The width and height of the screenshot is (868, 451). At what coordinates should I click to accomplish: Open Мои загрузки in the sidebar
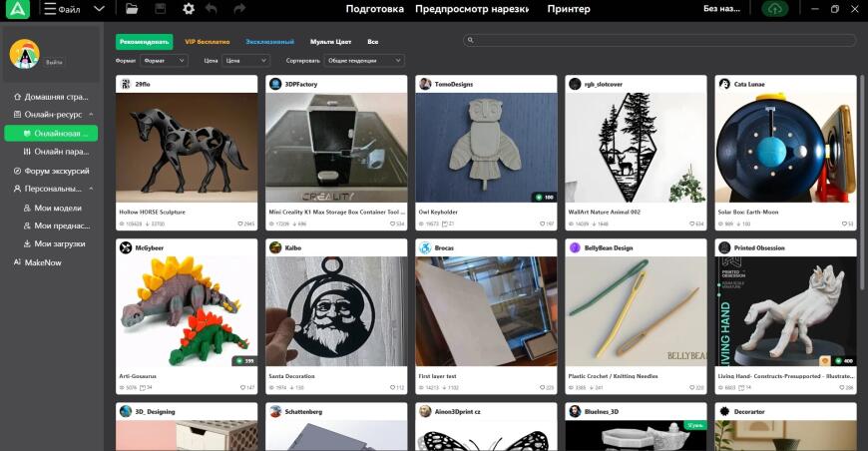click(x=54, y=243)
